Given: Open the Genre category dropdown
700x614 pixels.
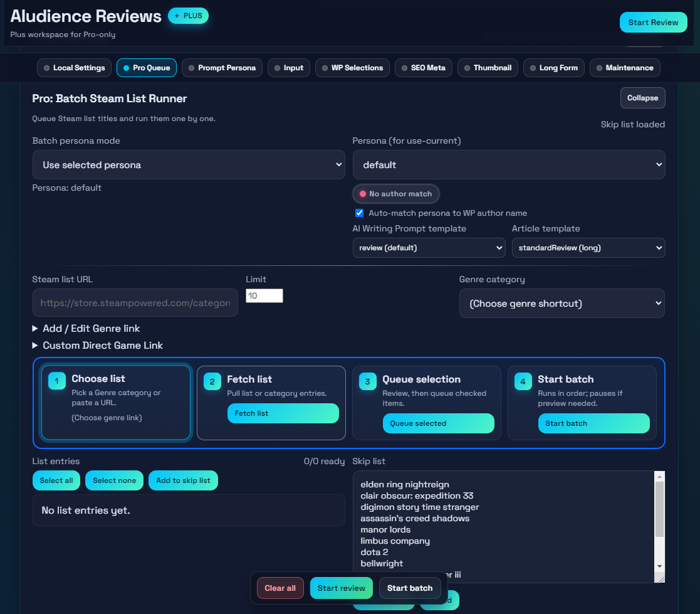Looking at the screenshot, I should click(x=562, y=304).
